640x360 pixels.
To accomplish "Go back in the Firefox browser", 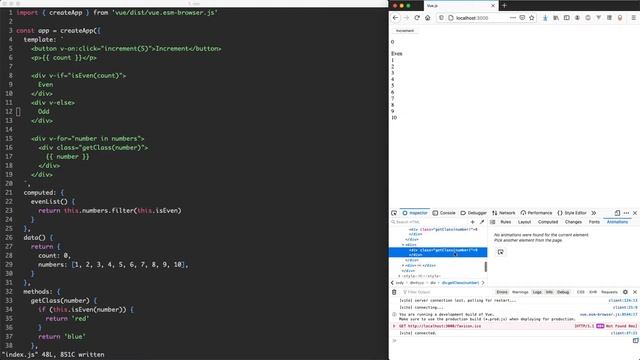I will 395,18.
